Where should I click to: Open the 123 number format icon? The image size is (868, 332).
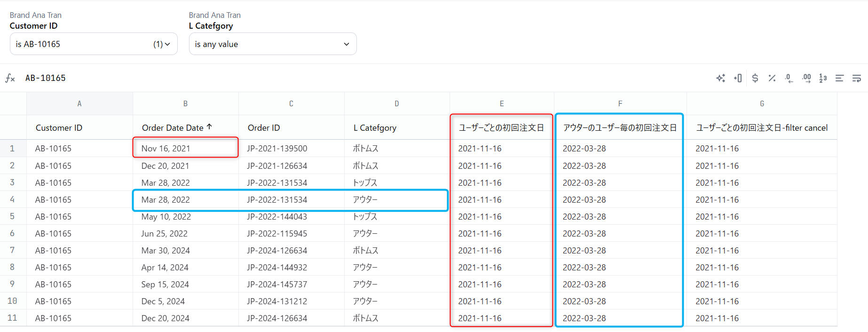pyautogui.click(x=823, y=78)
